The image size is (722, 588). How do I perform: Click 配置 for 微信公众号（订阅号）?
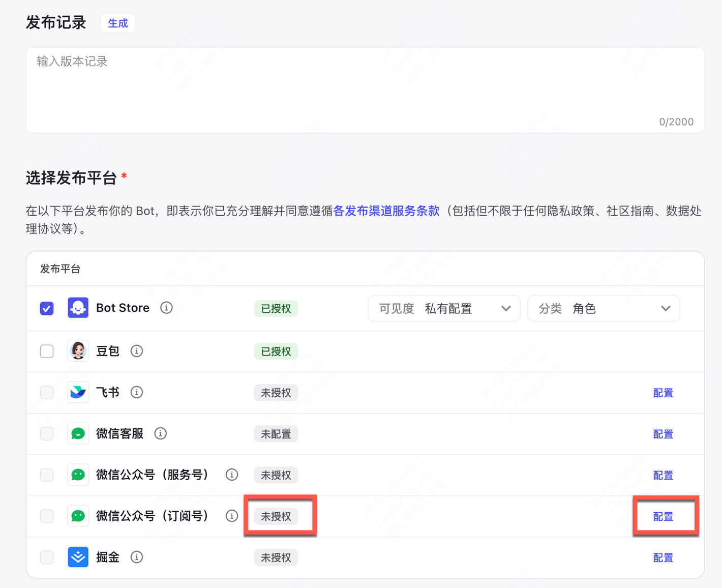pyautogui.click(x=663, y=516)
